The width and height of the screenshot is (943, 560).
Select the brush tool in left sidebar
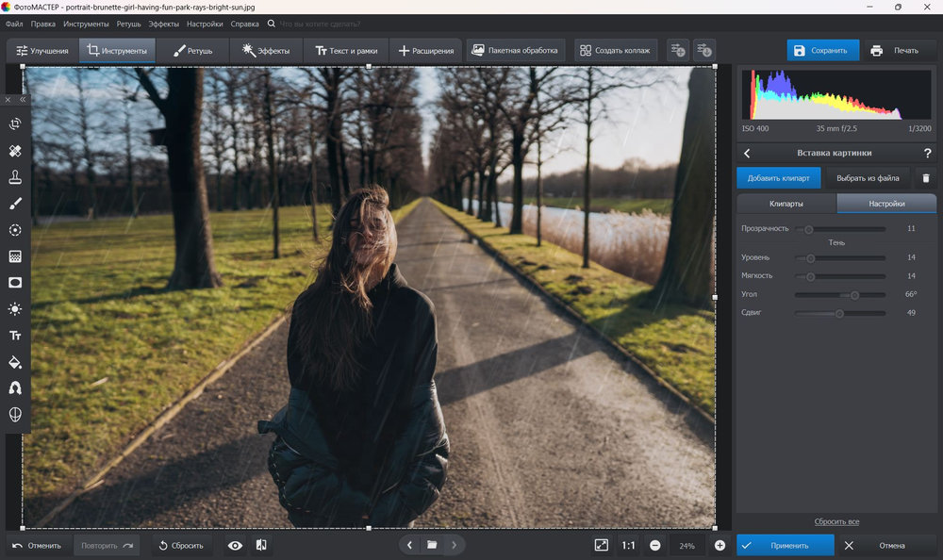click(15, 204)
